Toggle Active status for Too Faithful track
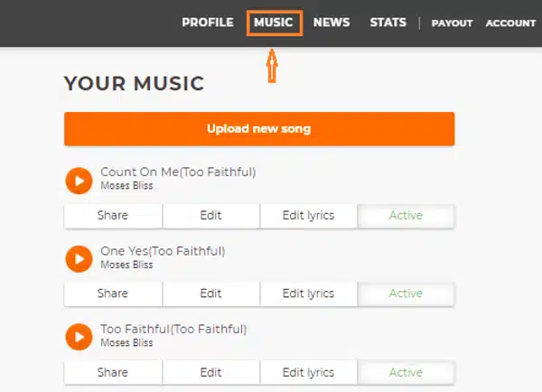542x392 pixels. coord(406,372)
